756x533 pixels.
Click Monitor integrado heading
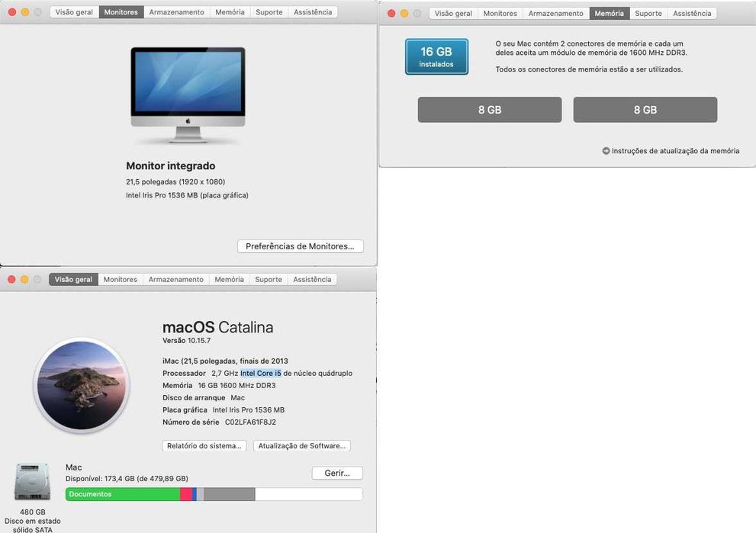[171, 165]
